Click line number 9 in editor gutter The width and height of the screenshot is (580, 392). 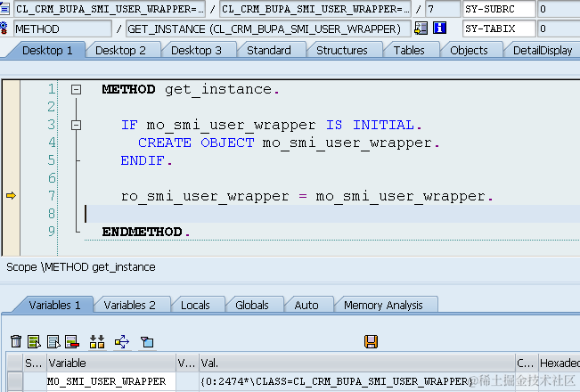pos(52,232)
